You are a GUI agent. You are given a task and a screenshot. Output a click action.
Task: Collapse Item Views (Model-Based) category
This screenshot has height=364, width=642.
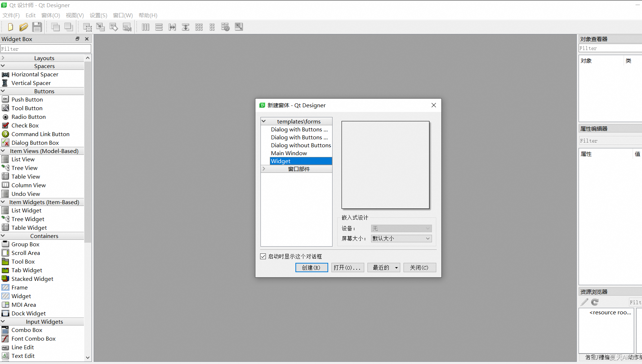3,151
